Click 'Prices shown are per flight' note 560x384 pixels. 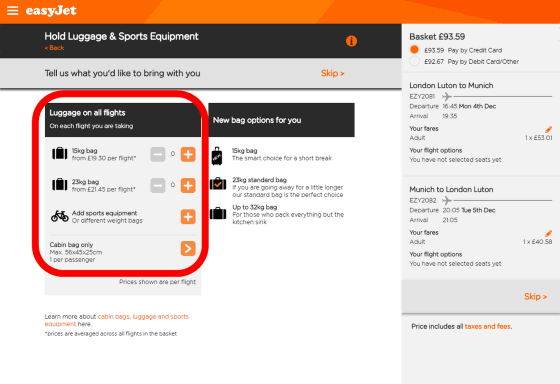157,282
